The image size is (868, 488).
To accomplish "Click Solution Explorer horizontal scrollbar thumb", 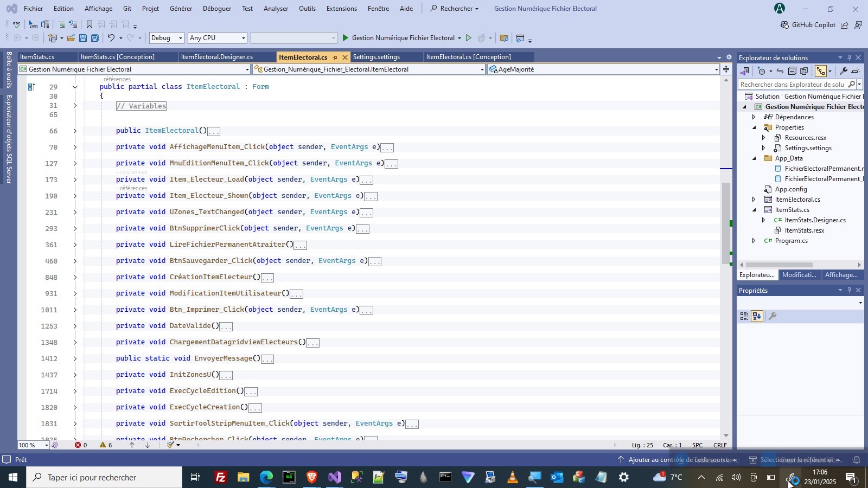I will pyautogui.click(x=779, y=265).
